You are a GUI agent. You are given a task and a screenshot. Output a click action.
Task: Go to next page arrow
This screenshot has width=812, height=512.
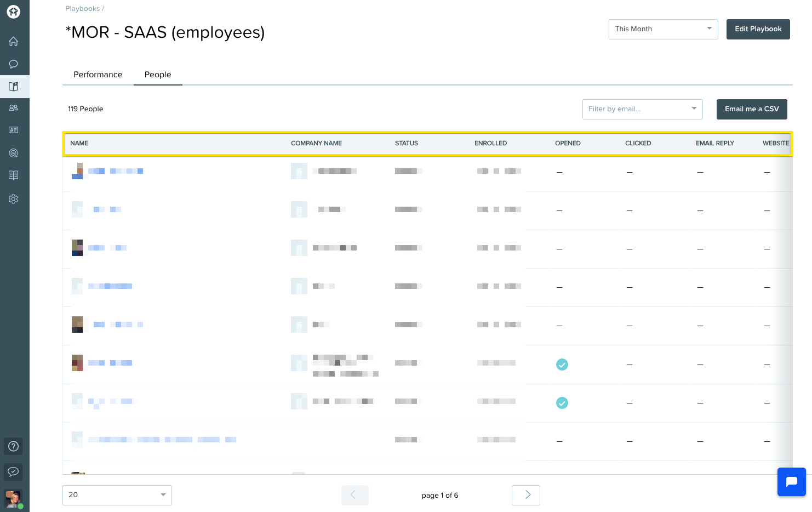526,495
